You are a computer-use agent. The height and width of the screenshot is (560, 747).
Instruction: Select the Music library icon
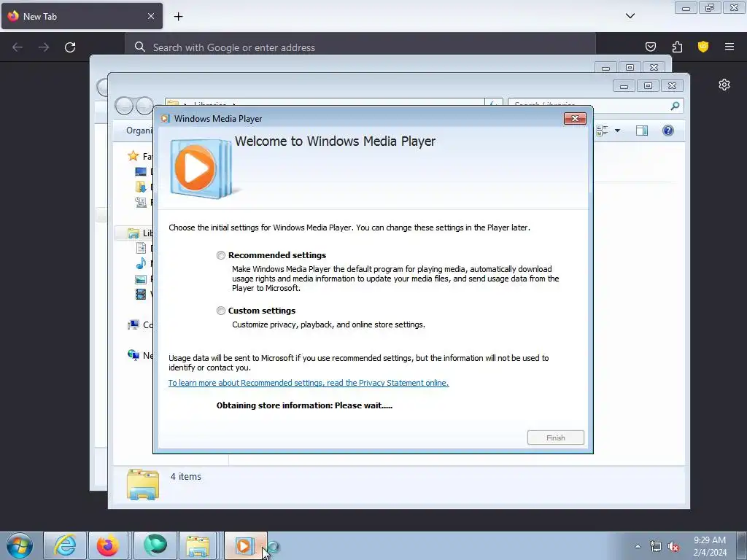pyautogui.click(x=141, y=263)
